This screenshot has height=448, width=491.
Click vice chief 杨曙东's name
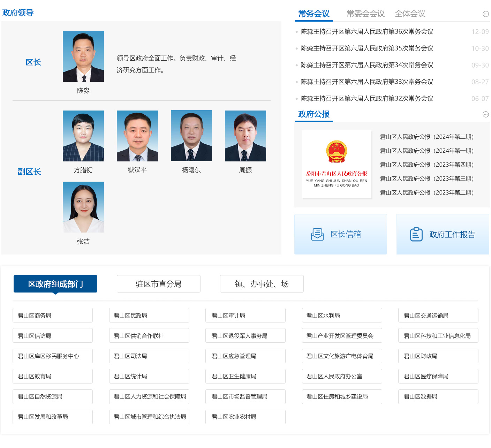tap(191, 170)
